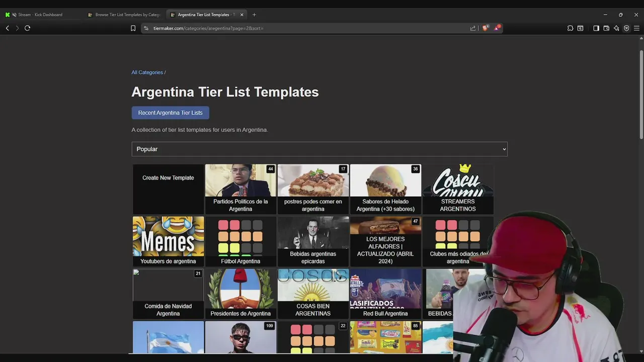Click the page vertical scrollbar thumb

(641, 95)
